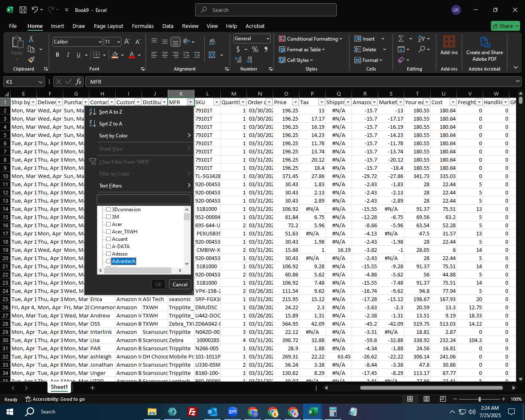
Task: Open FileZilla from the taskbar
Action: (192, 411)
